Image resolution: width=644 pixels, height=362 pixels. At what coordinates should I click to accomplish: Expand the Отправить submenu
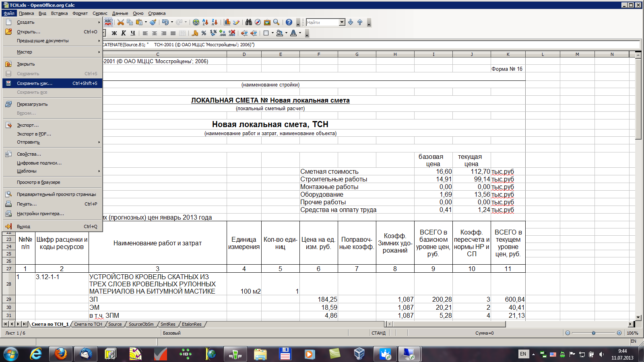point(52,142)
